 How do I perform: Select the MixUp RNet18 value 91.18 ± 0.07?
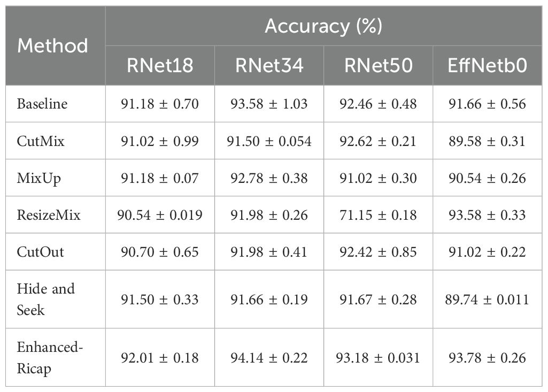159,178
